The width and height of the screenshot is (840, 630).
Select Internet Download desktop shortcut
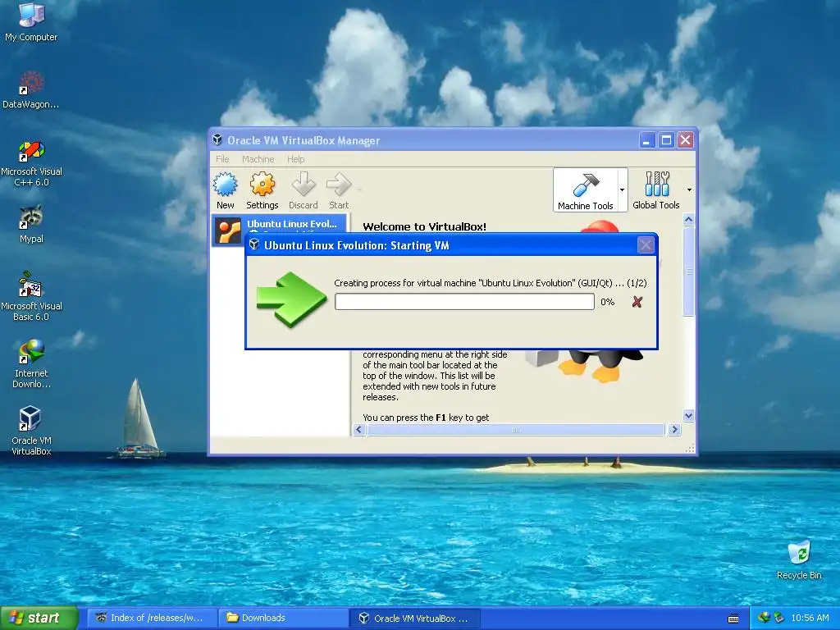pos(31,363)
